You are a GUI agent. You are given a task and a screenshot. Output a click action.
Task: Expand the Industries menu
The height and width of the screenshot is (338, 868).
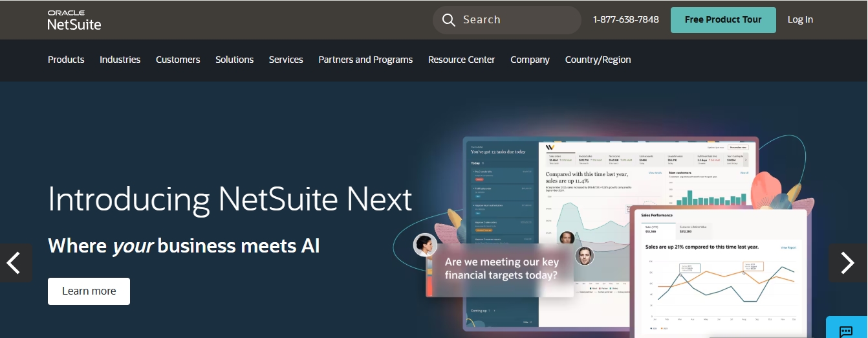click(x=120, y=60)
